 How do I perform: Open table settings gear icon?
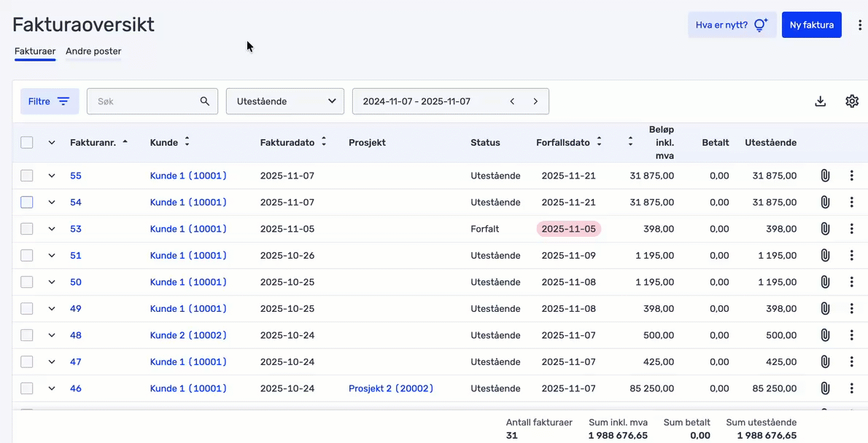852,101
